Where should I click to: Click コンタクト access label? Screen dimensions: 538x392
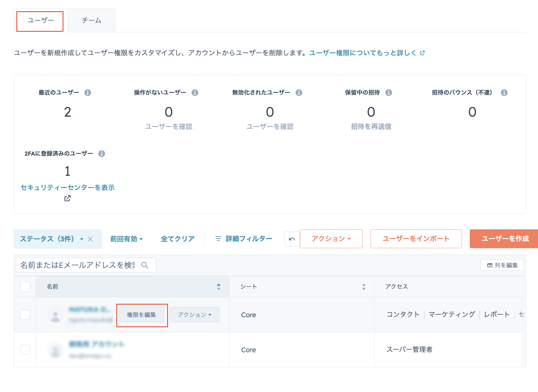pos(403,314)
